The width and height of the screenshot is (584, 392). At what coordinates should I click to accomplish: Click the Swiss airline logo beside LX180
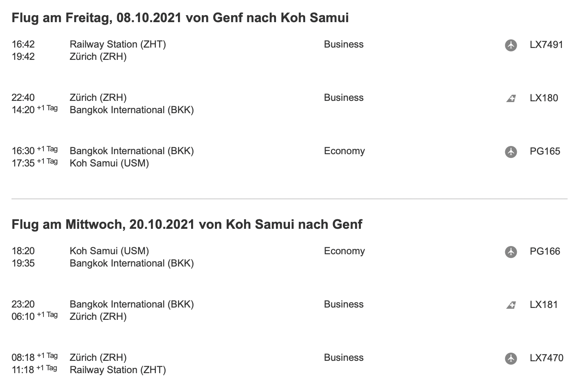511,98
